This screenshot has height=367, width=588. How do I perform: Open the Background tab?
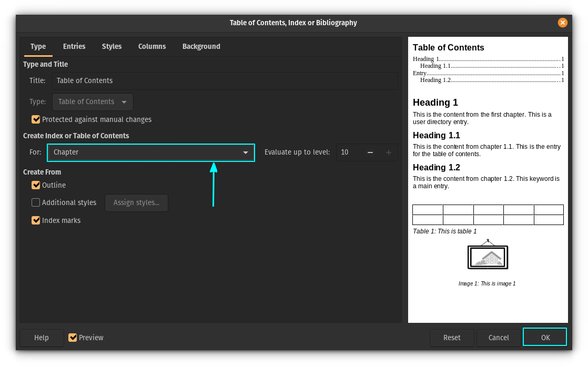[x=201, y=46]
